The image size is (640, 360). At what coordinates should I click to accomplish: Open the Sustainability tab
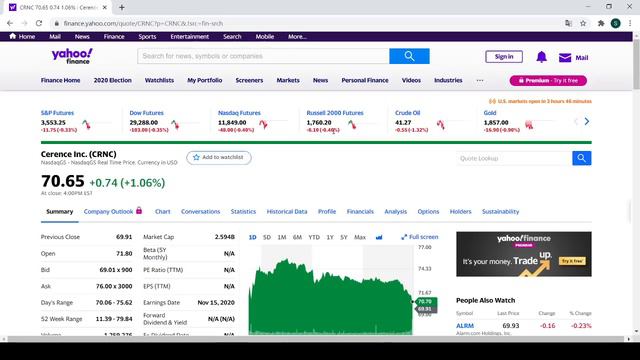coord(500,211)
